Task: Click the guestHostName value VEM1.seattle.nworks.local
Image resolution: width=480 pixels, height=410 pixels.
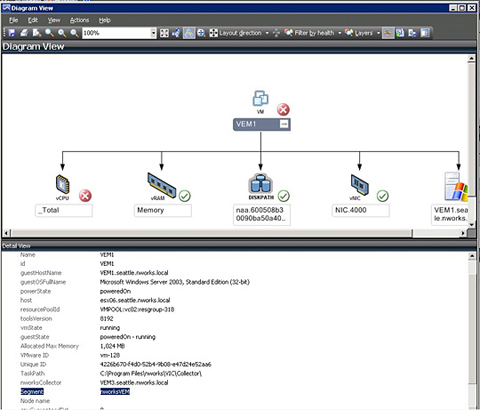Action: pyautogui.click(x=134, y=273)
